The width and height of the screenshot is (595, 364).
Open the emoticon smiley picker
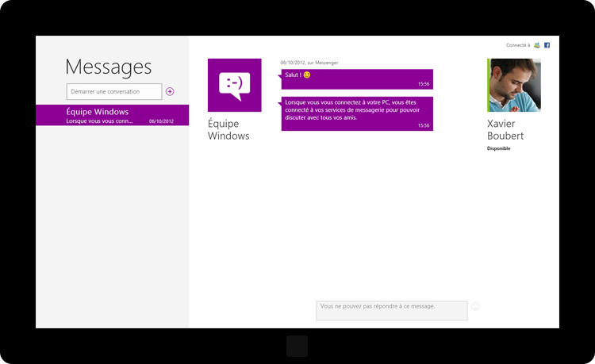point(475,306)
